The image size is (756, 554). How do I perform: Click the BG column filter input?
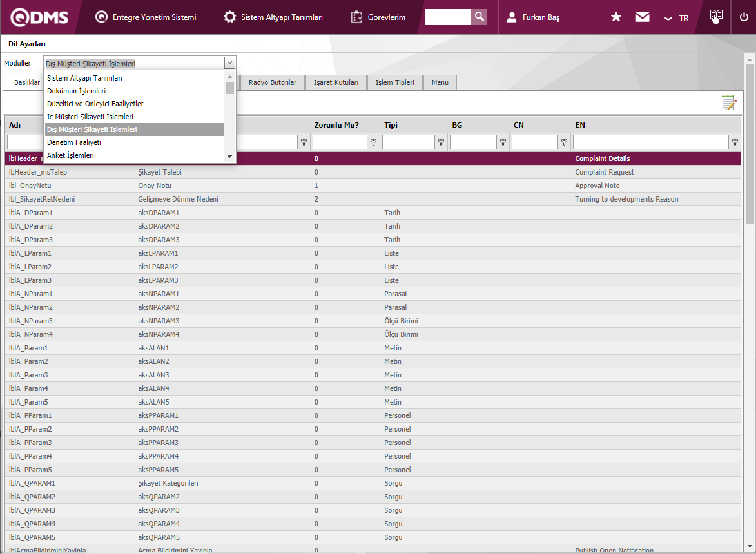click(473, 142)
